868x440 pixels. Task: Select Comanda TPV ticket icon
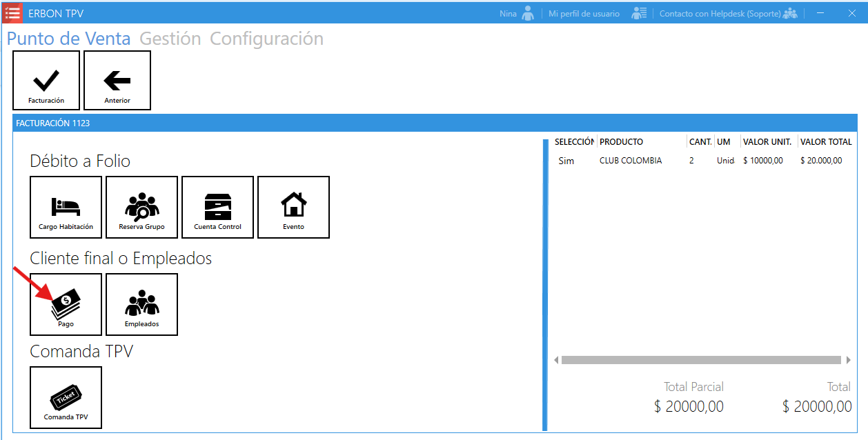pyautogui.click(x=66, y=397)
